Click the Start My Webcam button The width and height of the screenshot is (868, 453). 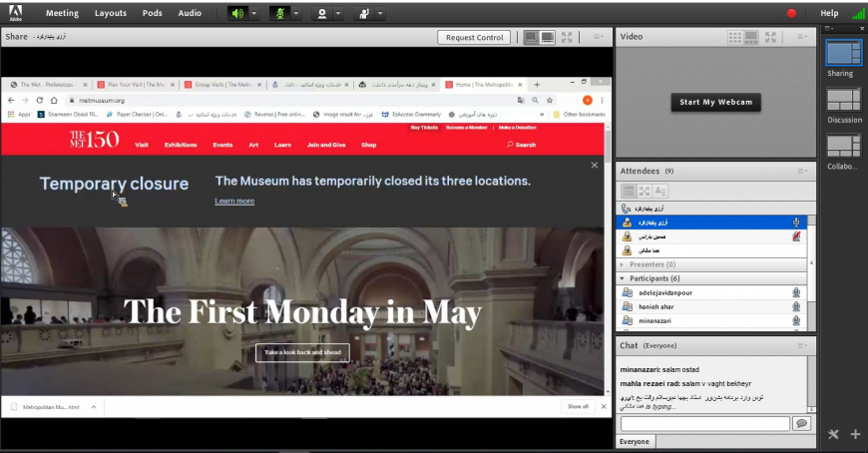[x=715, y=102]
